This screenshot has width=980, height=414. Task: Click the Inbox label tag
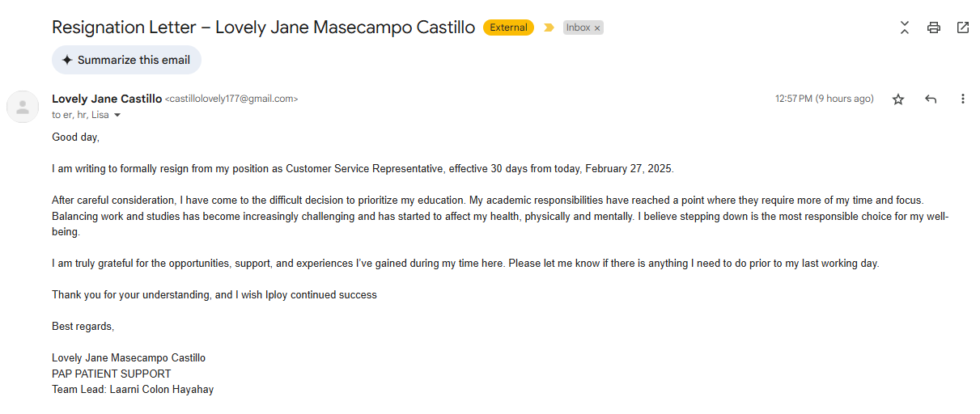[x=578, y=27]
